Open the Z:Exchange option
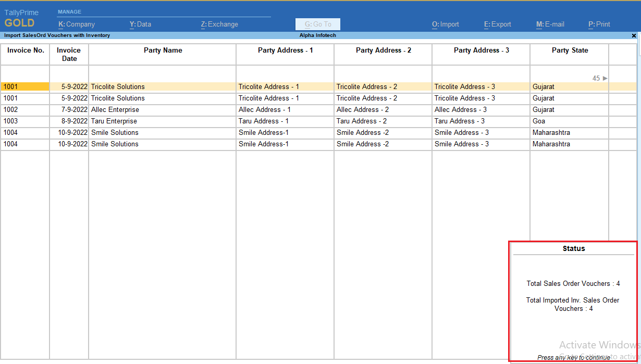 click(219, 24)
